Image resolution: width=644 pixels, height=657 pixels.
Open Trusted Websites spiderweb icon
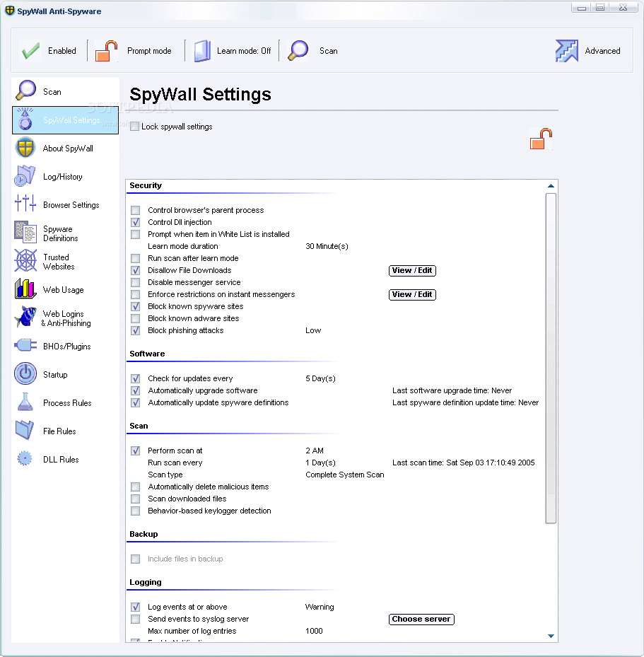click(x=25, y=261)
